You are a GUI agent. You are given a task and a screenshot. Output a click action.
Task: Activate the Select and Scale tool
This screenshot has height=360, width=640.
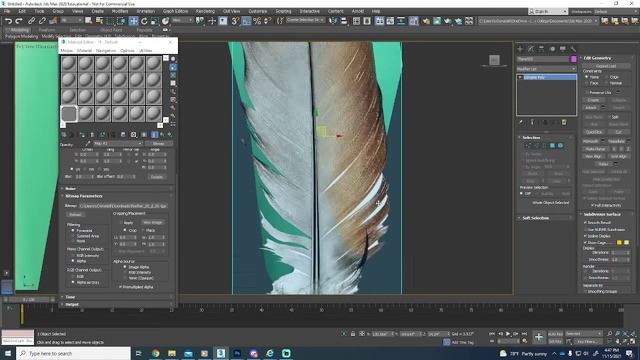[154, 21]
